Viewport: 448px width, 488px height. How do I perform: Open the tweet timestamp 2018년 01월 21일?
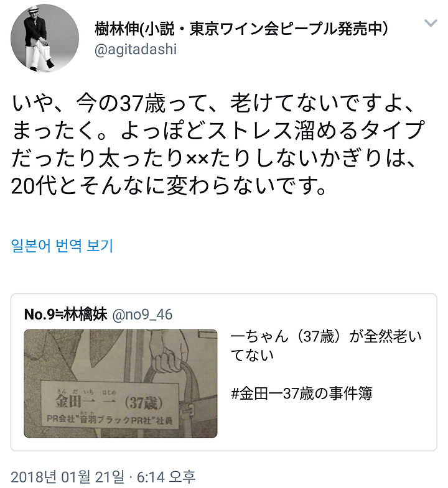pyautogui.click(x=67, y=476)
